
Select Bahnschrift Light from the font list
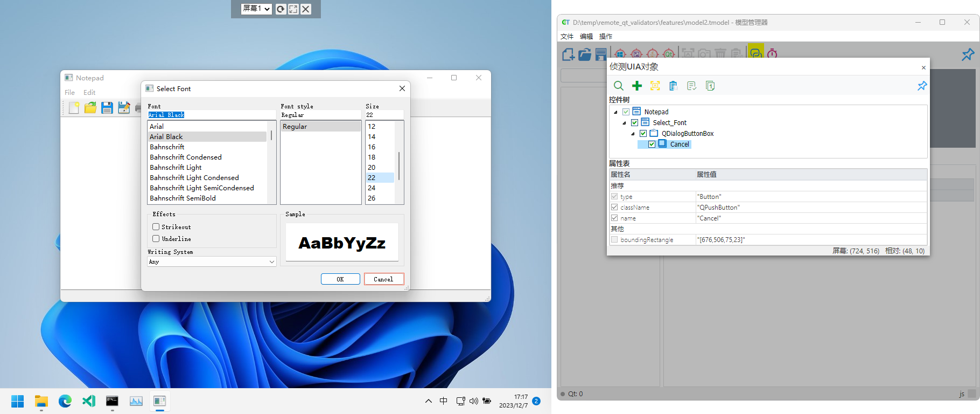[176, 168]
